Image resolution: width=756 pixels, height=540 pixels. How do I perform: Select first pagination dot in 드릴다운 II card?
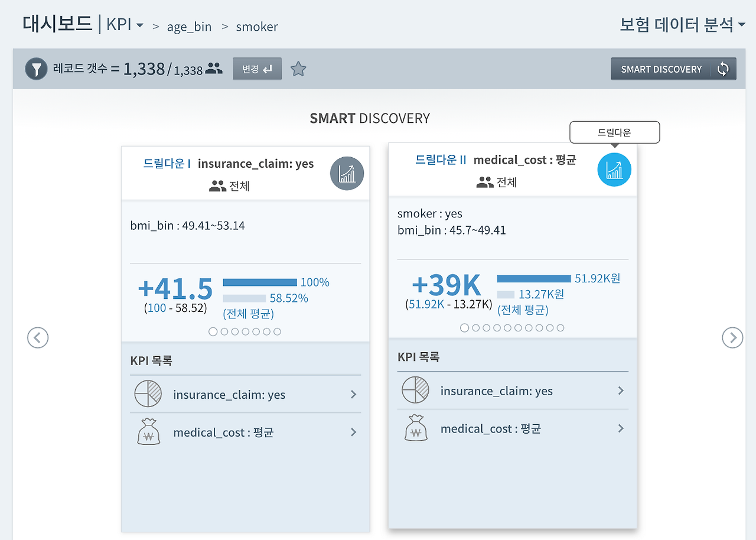click(464, 328)
